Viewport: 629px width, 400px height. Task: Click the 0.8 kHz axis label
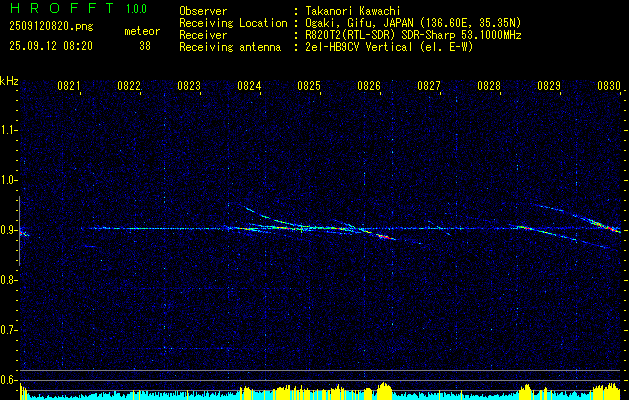8,280
